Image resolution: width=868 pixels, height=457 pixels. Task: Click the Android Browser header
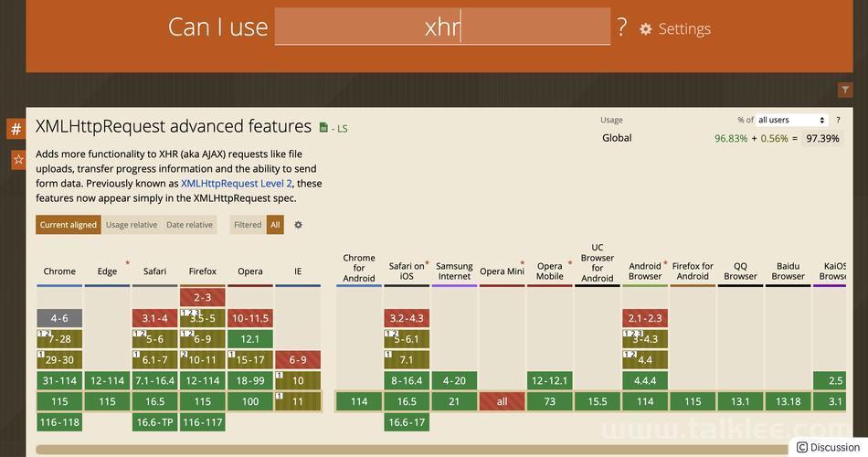(645, 271)
